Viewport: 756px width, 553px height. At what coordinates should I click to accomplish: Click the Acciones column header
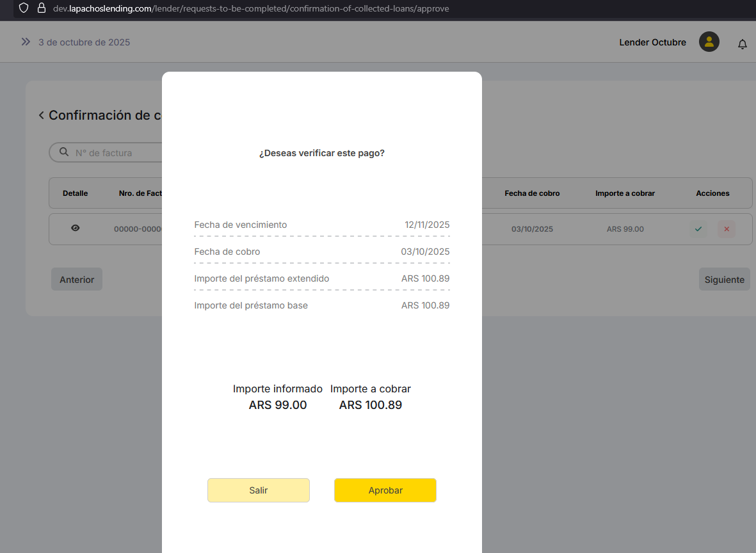712,193
